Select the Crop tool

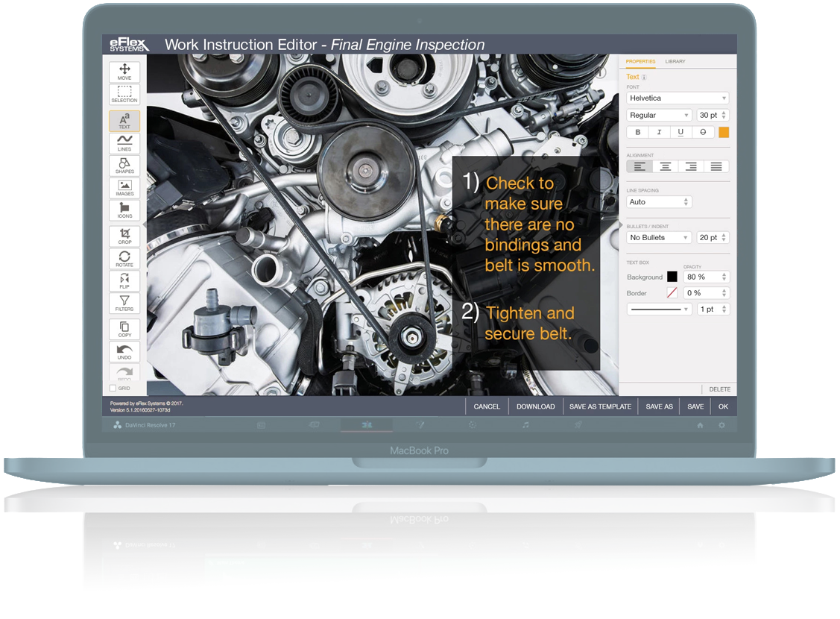[x=124, y=236]
